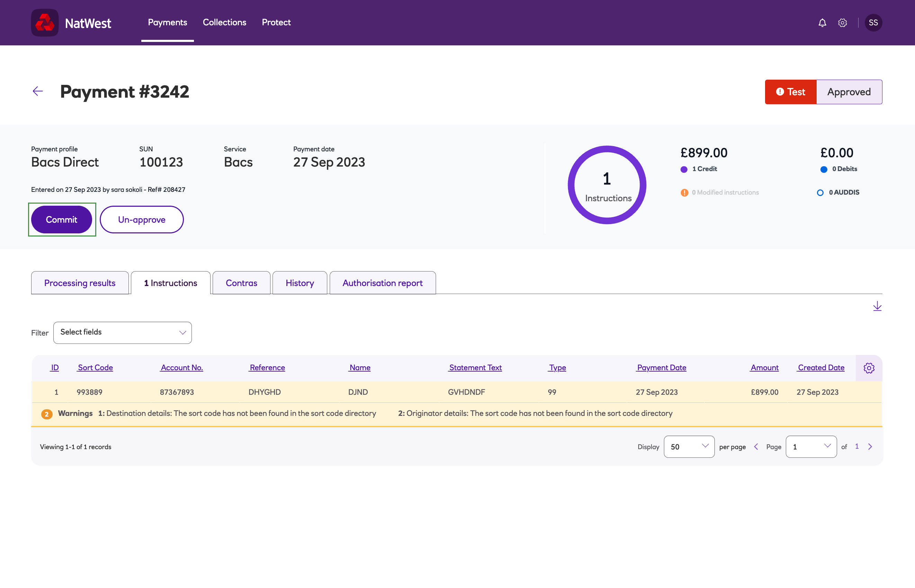Click the Approved status label
The height and width of the screenshot is (588, 915).
pyautogui.click(x=849, y=92)
